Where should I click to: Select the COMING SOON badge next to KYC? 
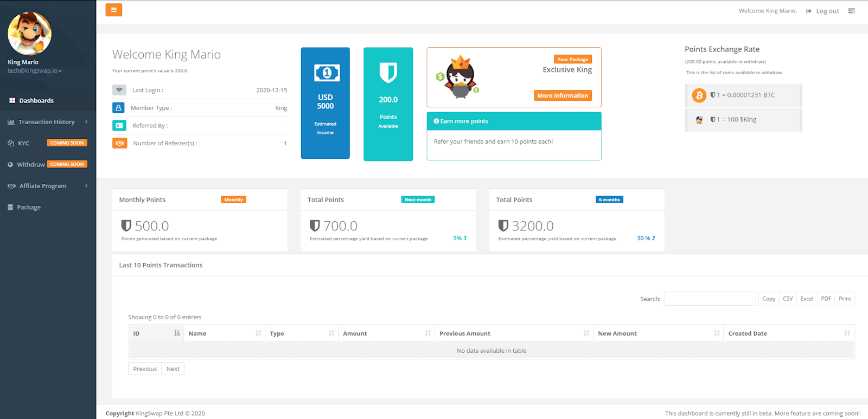(67, 143)
